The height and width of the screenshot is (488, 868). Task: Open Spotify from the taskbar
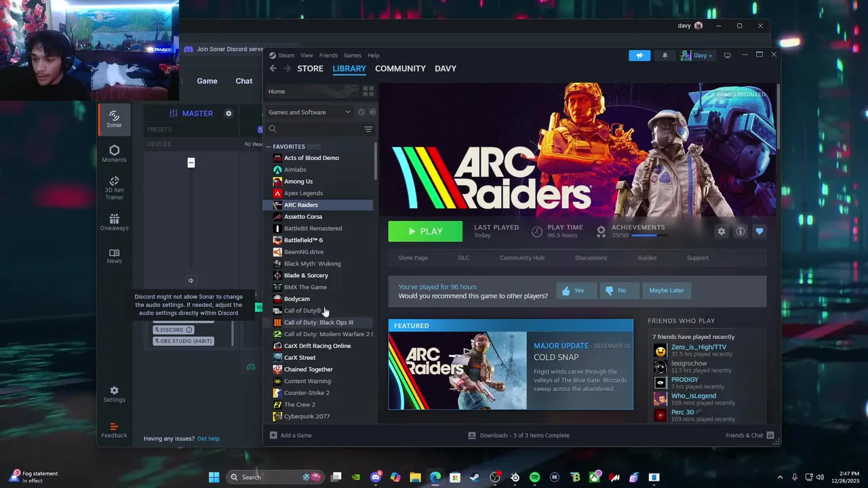534,477
